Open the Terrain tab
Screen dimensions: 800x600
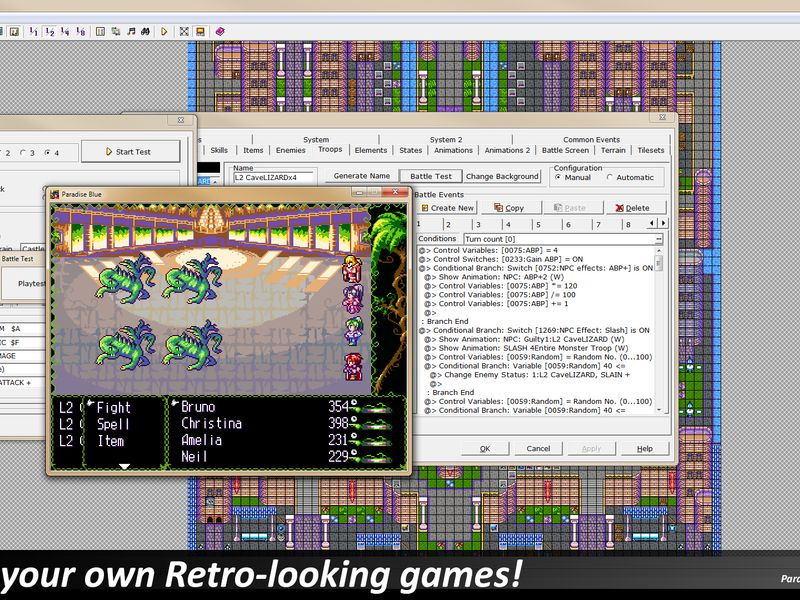point(613,150)
